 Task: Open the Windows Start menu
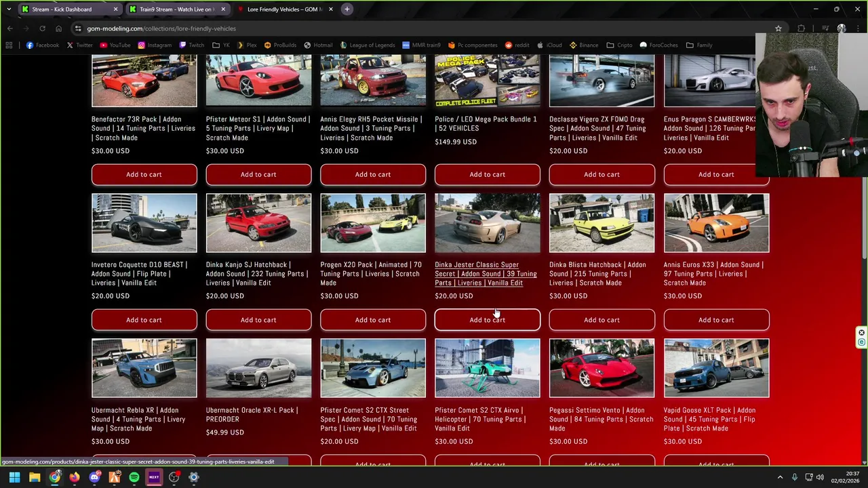point(14,477)
